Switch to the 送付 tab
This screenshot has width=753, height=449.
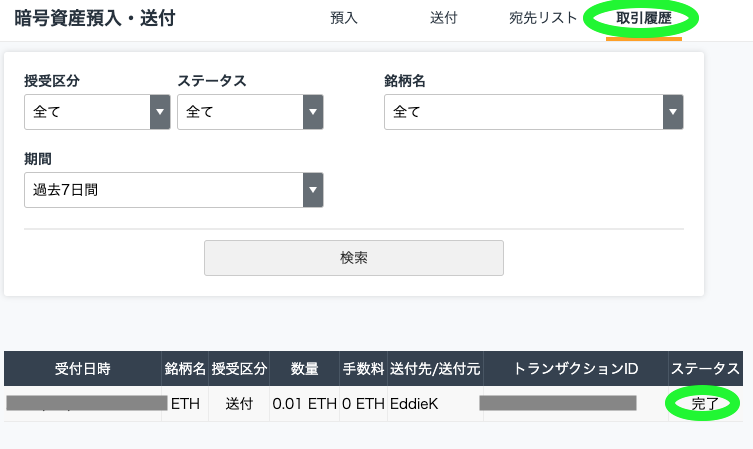(x=443, y=18)
